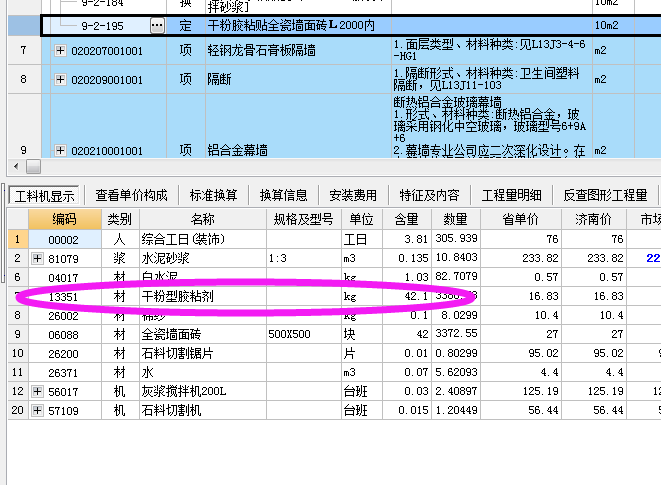Click 单位 column header

(x=362, y=219)
